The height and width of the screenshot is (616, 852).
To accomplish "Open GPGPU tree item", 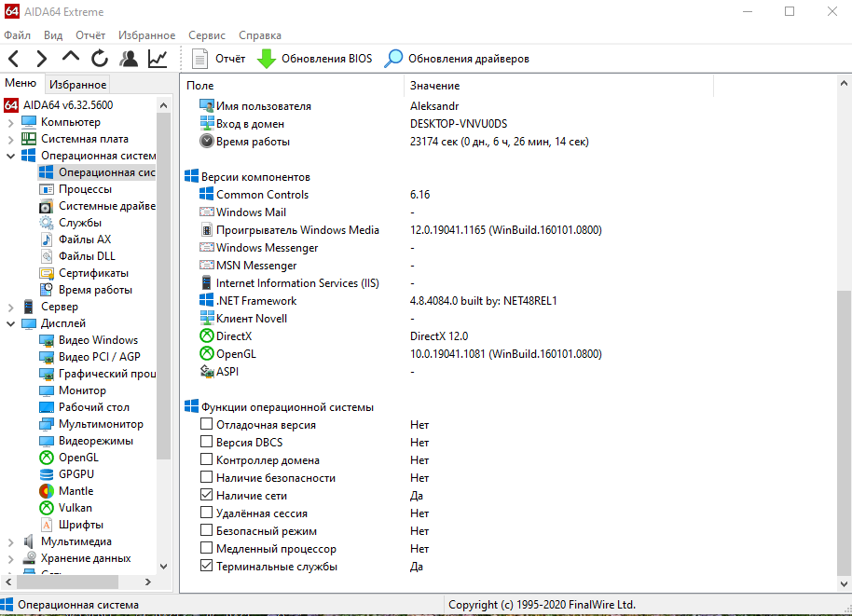I will click(76, 474).
